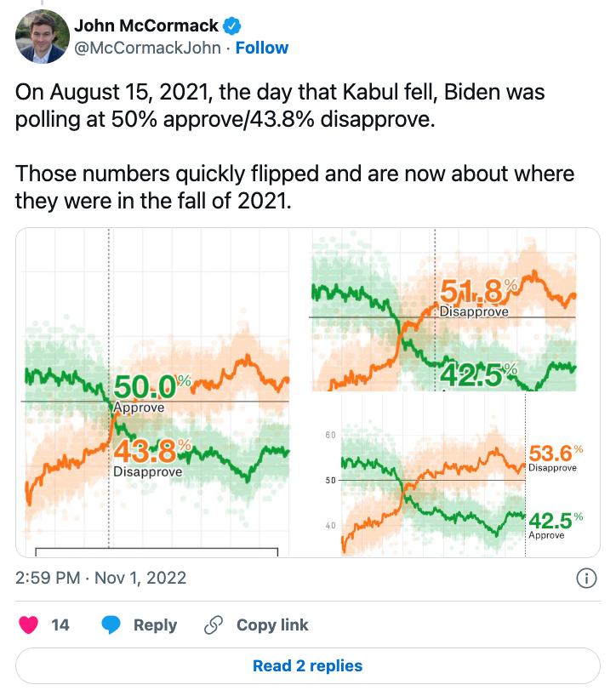
Task: Click the Reply text label
Action: pyautogui.click(x=155, y=625)
